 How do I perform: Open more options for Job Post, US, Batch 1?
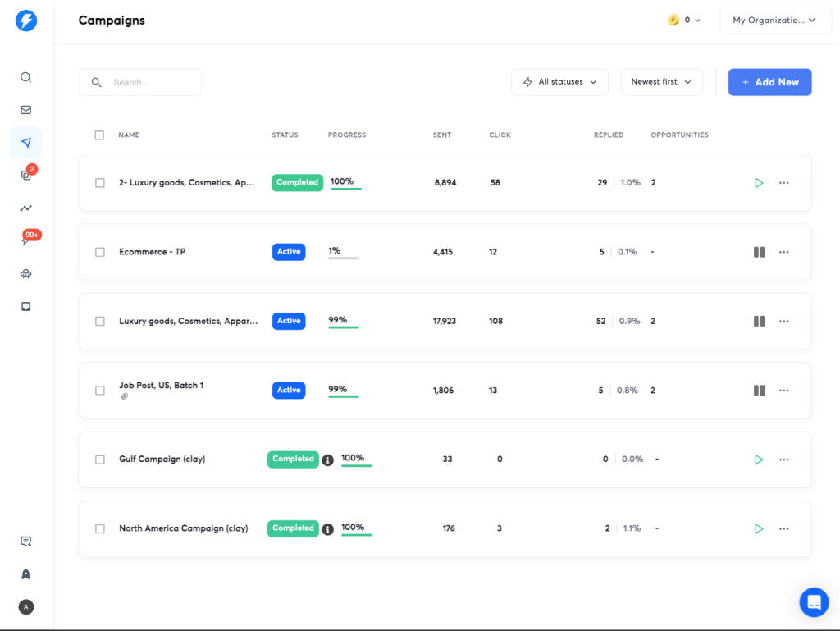[x=783, y=391]
